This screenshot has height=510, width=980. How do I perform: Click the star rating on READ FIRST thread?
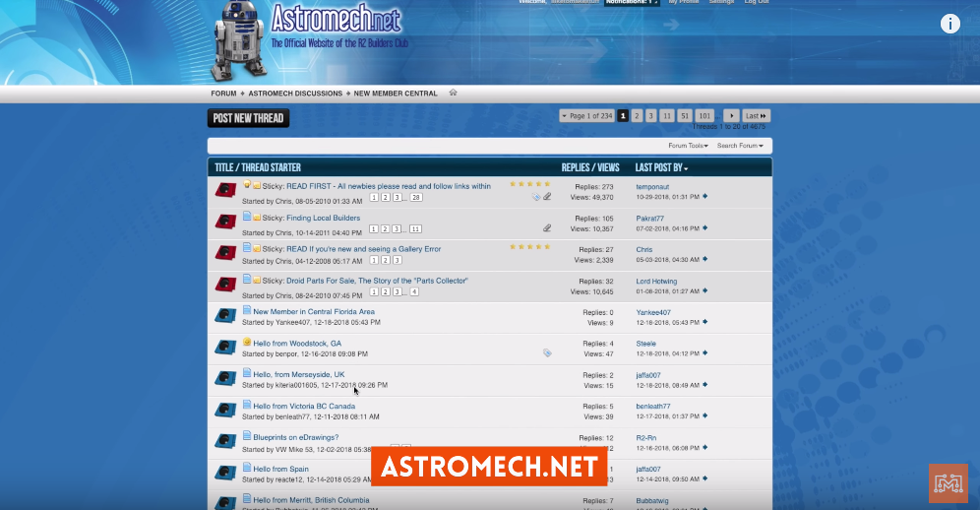(530, 184)
